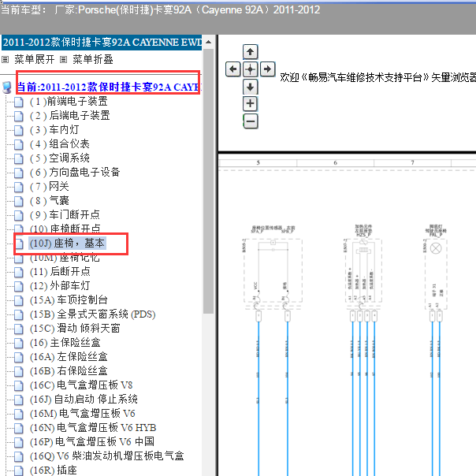Click the page icon beside (3)车内灯
The height and width of the screenshot is (476, 476).
tap(18, 130)
